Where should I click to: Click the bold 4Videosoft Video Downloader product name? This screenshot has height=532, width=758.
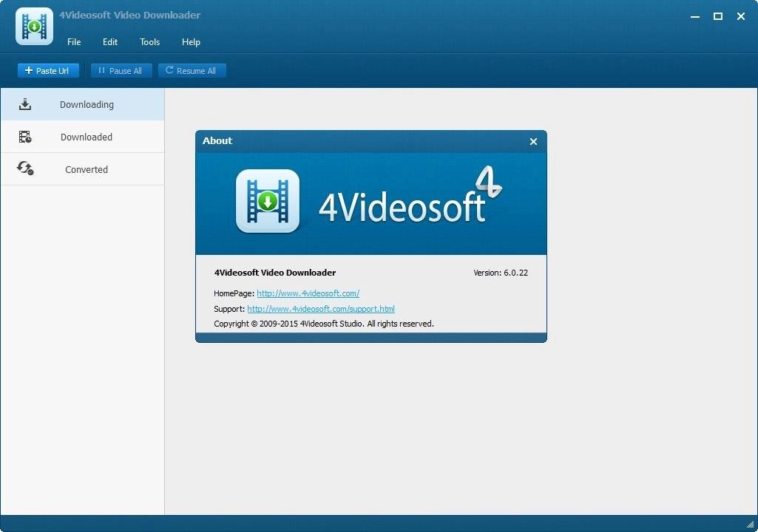[x=275, y=273]
